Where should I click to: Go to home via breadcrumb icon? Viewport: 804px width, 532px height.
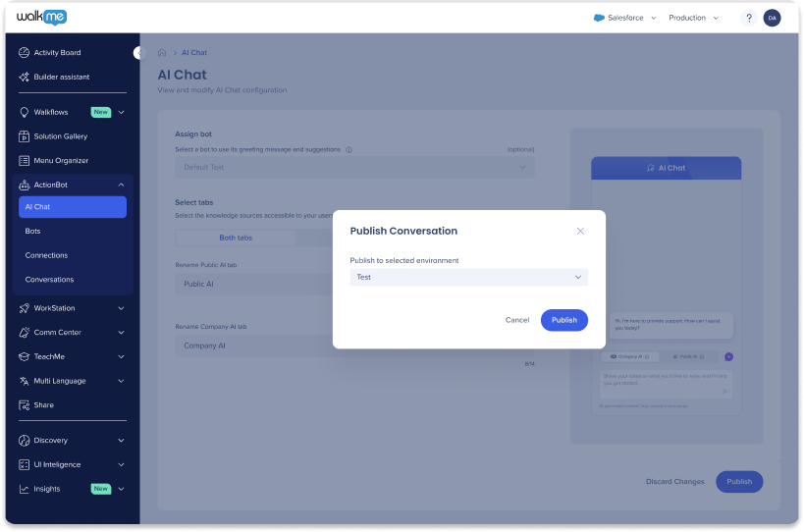(x=162, y=52)
